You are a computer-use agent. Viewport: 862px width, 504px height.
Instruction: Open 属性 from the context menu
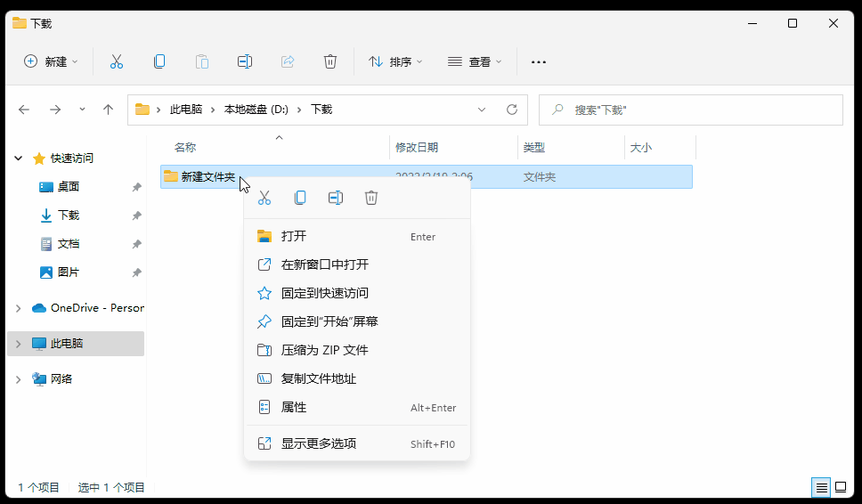click(x=357, y=408)
